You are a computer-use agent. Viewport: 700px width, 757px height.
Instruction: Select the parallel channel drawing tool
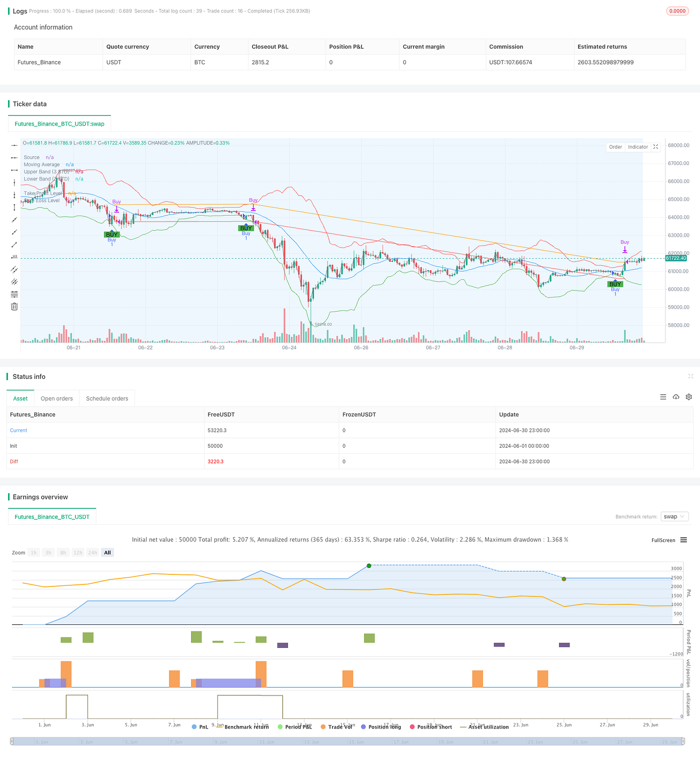pos(14,269)
